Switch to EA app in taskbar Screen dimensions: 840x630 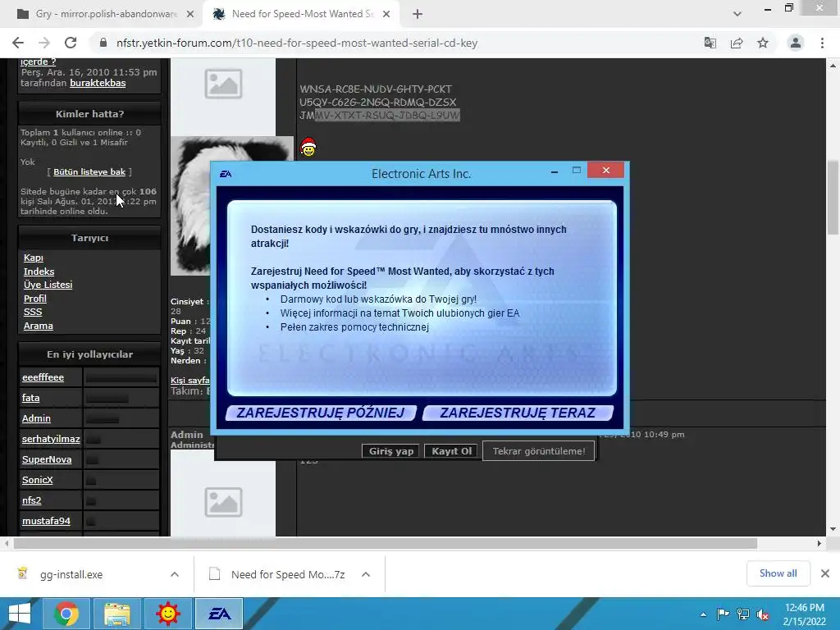pos(219,614)
